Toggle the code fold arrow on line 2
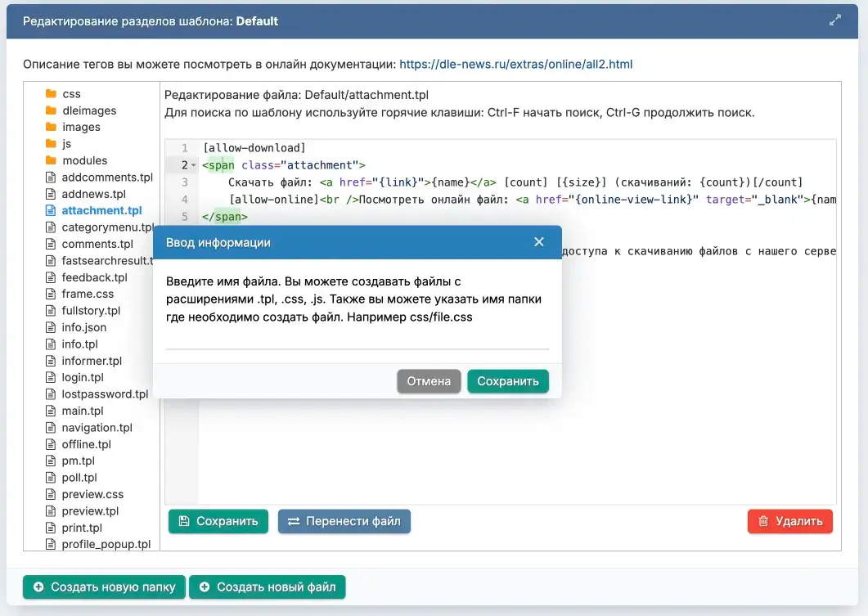The image size is (868, 616). click(193, 165)
